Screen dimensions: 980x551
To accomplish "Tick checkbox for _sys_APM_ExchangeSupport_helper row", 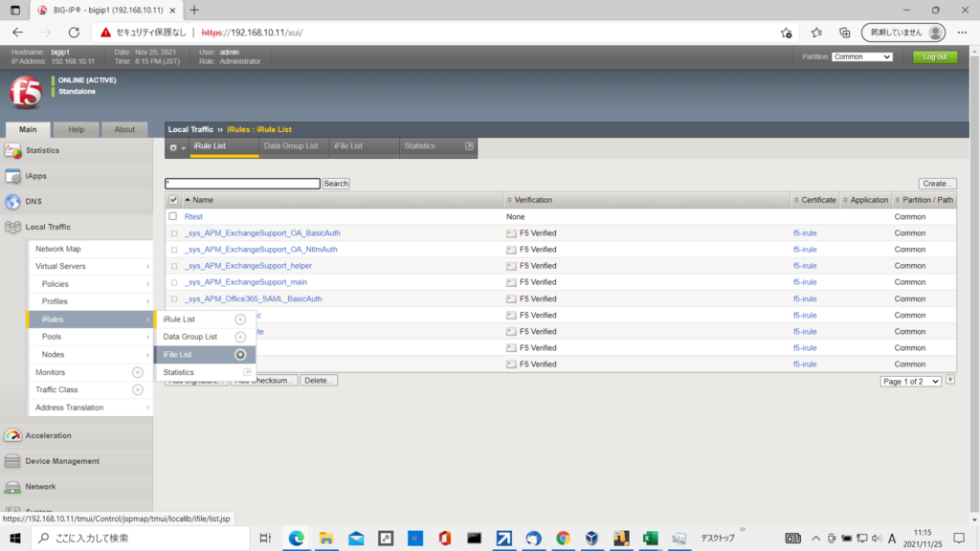I will click(x=173, y=266).
